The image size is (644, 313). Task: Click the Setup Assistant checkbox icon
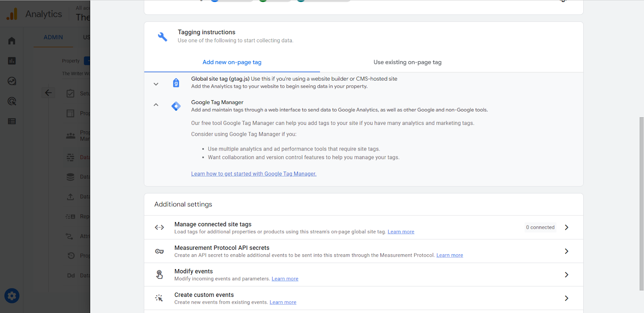pyautogui.click(x=70, y=93)
